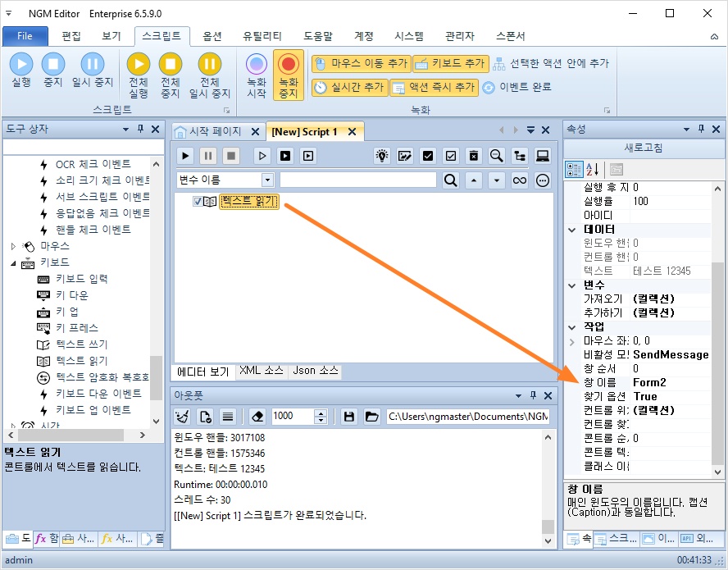Screen dimensions: 728x570
Task: Start recording with 녹화 시작
Action: (257, 75)
